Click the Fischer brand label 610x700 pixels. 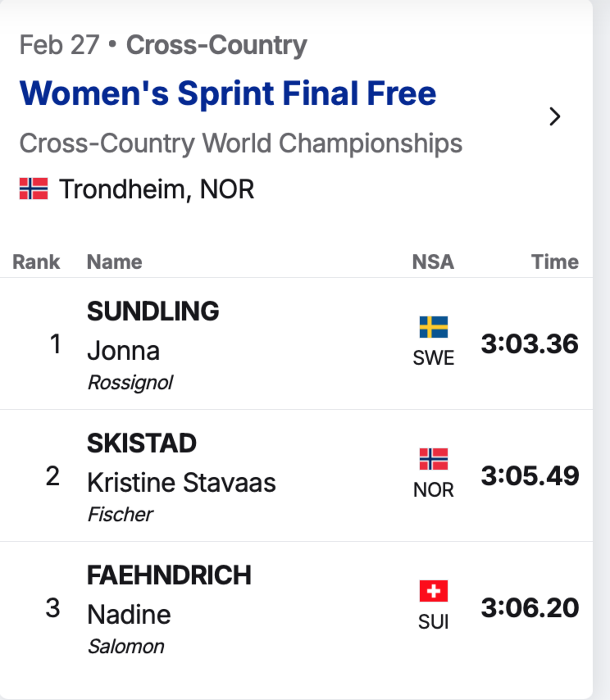tap(120, 514)
